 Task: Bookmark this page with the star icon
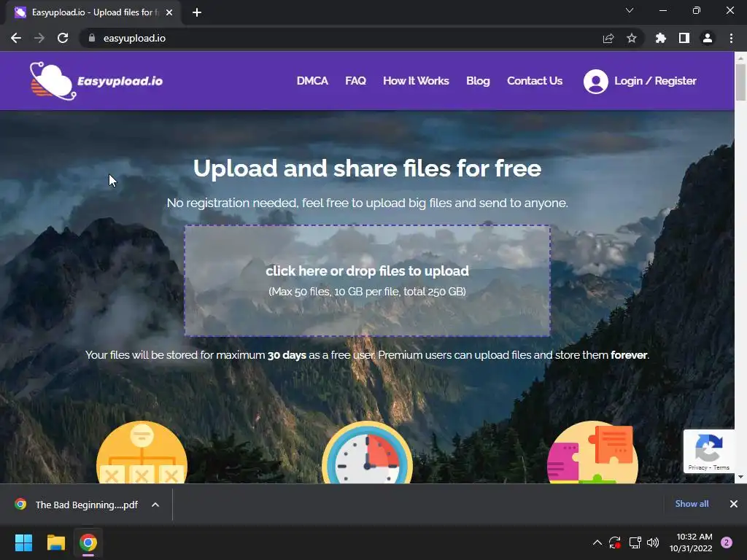pos(632,38)
